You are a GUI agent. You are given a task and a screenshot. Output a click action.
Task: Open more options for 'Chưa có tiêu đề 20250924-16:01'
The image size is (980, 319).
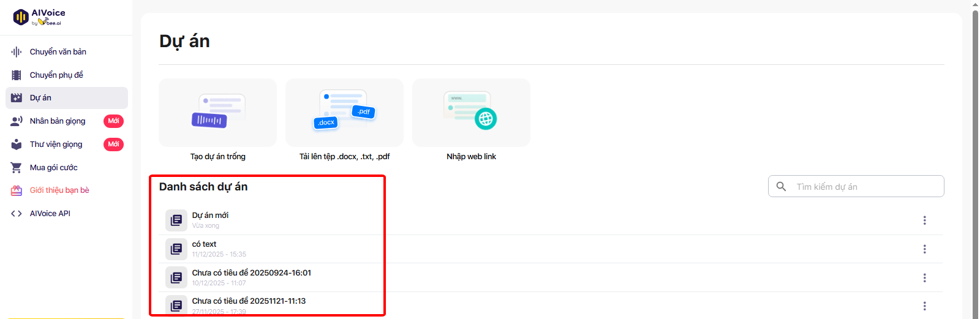click(924, 278)
